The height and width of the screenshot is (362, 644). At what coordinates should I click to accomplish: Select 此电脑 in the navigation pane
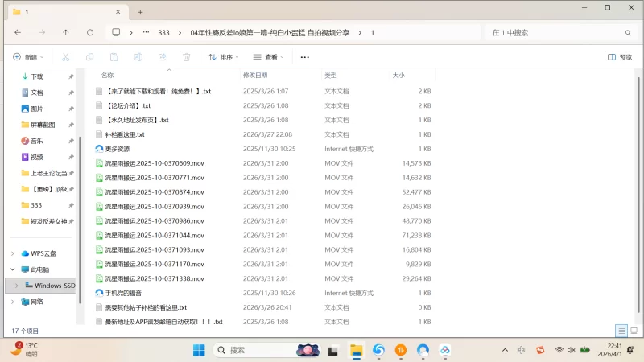pos(39,269)
